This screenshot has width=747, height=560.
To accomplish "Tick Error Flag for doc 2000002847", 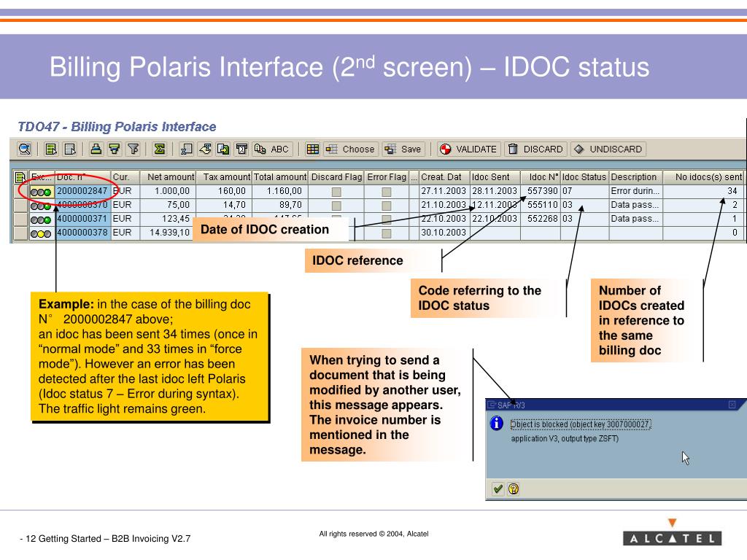I will pos(387,192).
